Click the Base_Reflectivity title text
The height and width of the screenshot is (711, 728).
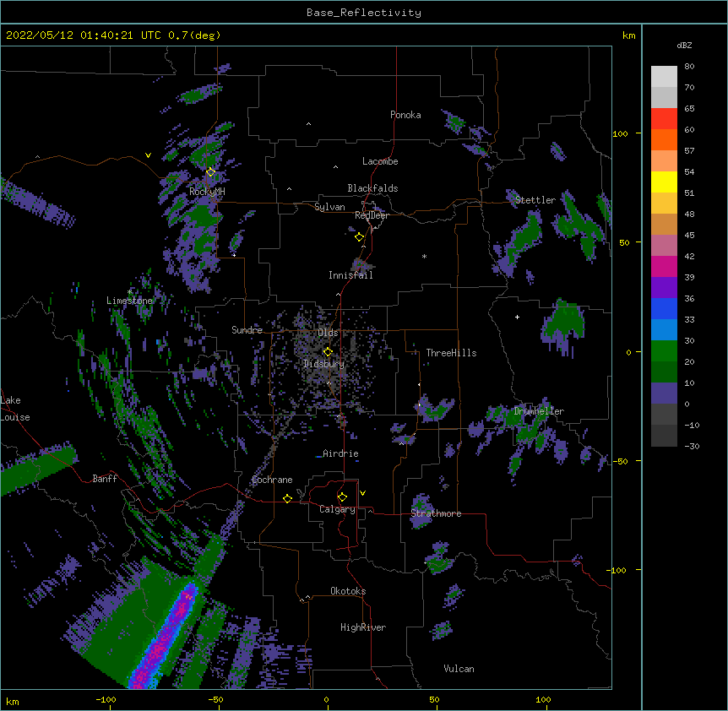(x=364, y=13)
